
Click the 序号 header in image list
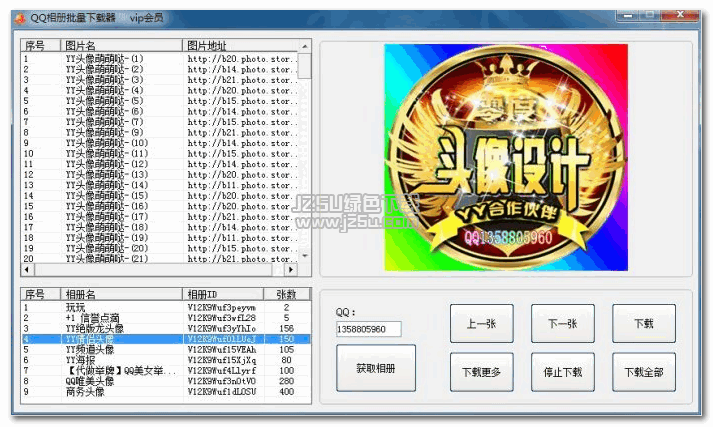[41, 45]
